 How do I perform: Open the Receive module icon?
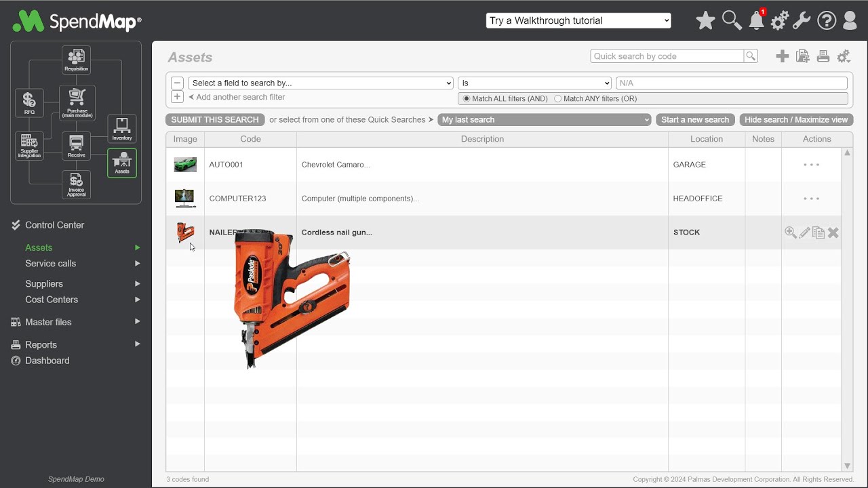pyautogui.click(x=76, y=146)
